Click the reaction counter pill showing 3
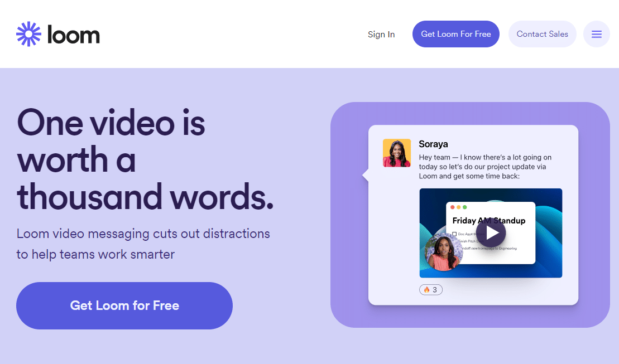 [x=430, y=289]
